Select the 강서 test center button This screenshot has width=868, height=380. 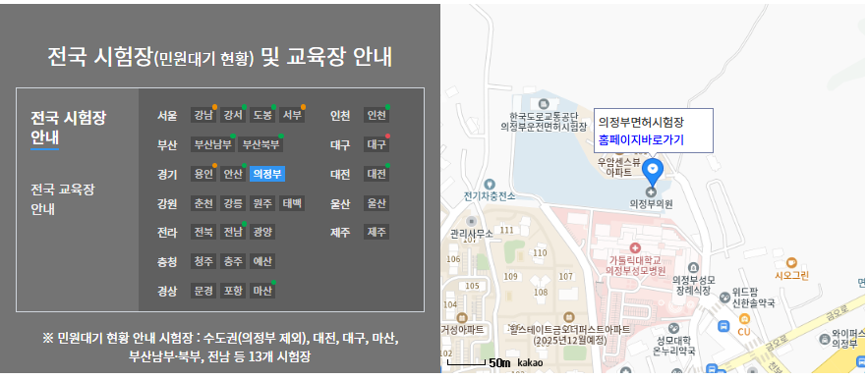point(233,115)
